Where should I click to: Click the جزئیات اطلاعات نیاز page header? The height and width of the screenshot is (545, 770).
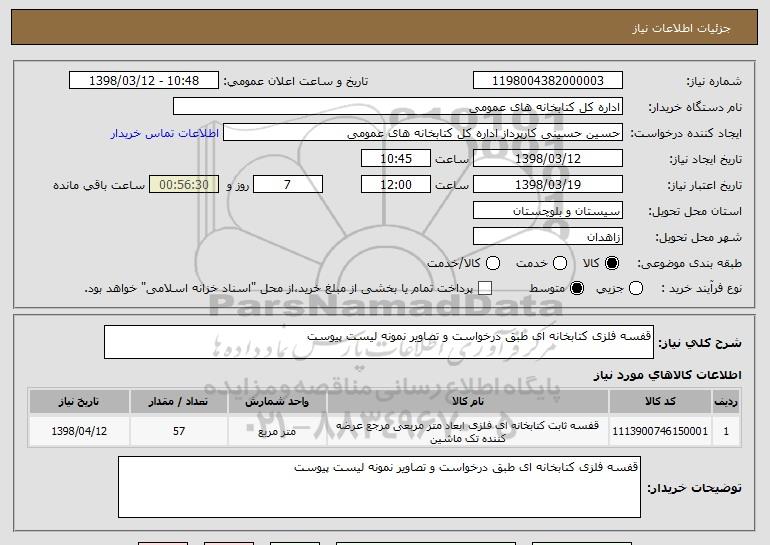681,28
